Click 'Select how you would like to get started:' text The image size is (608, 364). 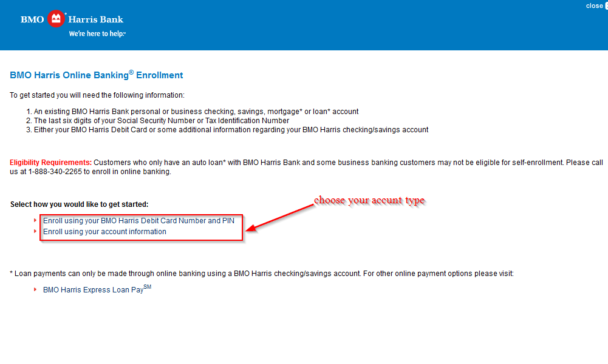pyautogui.click(x=79, y=204)
